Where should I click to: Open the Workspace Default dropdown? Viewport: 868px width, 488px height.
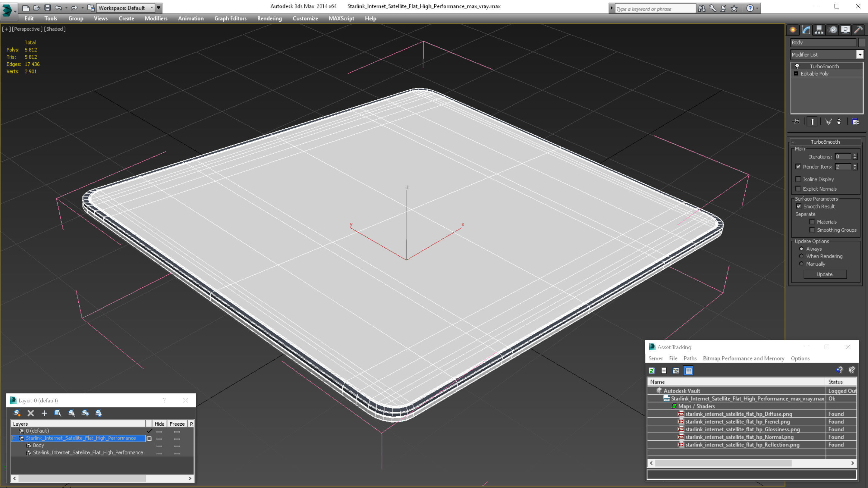pyautogui.click(x=151, y=8)
